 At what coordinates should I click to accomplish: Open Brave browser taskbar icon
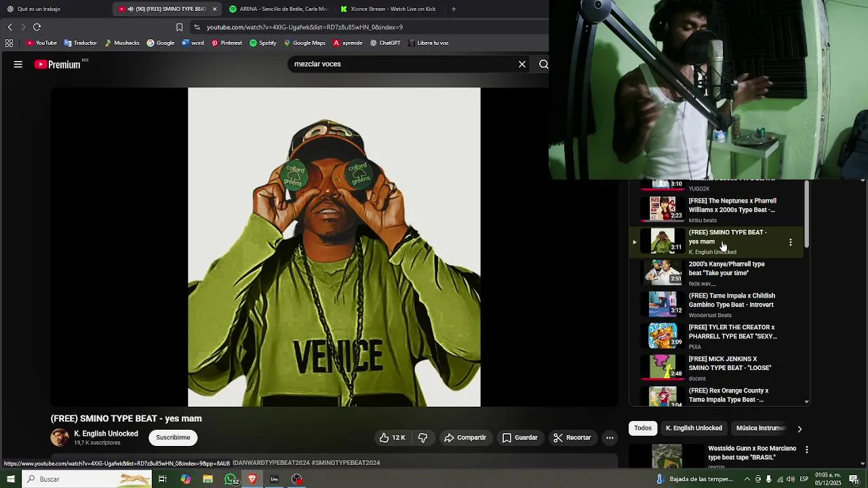click(252, 479)
